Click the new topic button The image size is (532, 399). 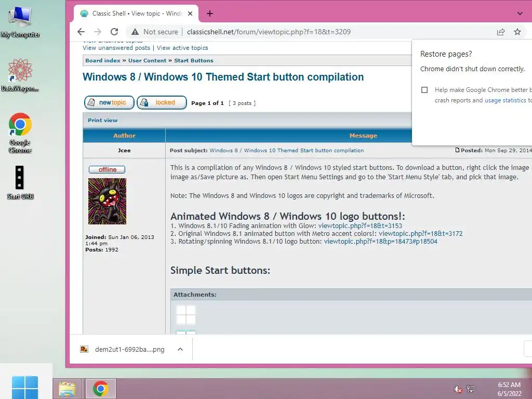pos(109,102)
